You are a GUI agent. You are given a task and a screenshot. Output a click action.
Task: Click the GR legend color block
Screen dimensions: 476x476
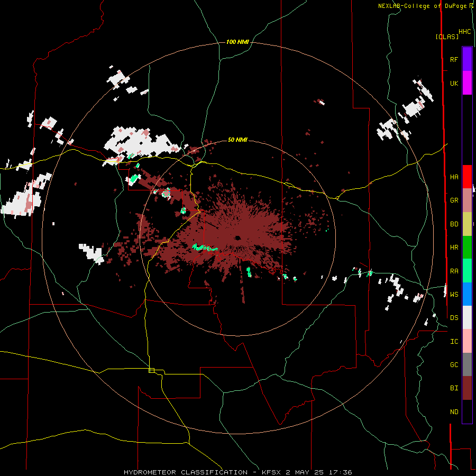[467, 200]
